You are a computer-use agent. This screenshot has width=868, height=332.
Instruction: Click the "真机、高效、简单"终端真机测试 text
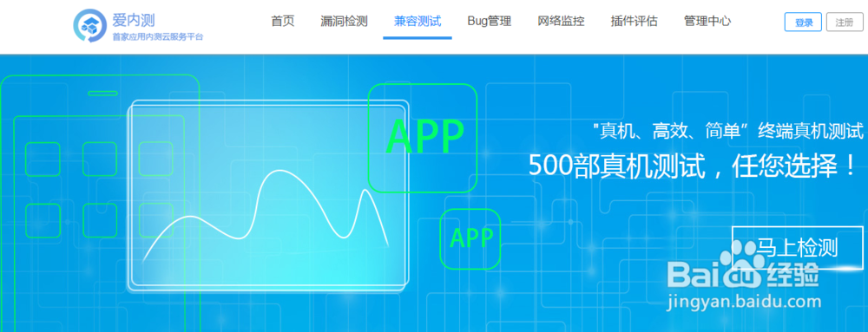pos(727,131)
